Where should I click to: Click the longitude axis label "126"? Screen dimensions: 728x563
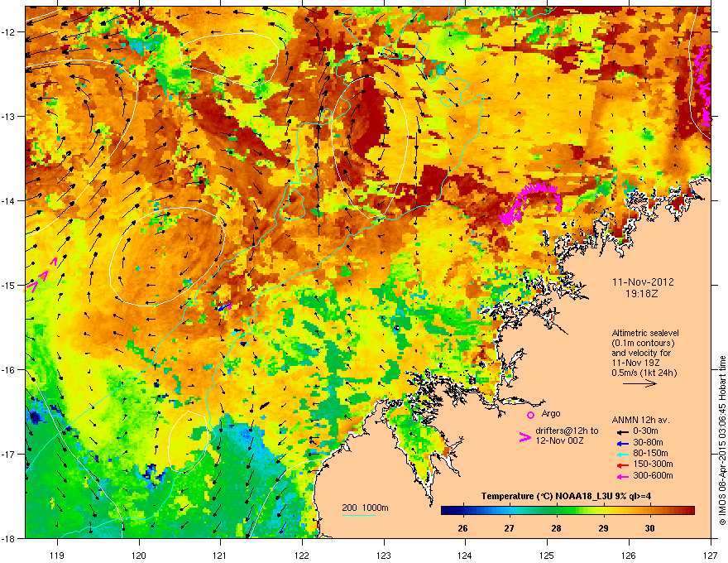pos(629,555)
